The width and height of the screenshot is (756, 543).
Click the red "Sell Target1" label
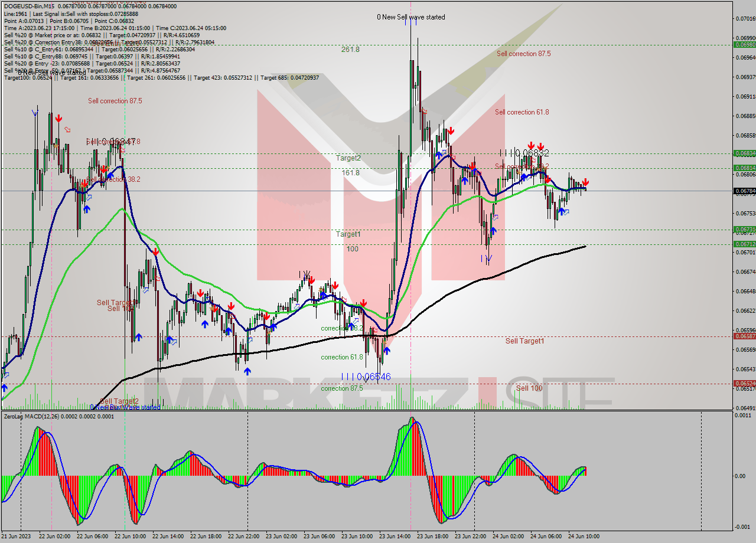coord(525,341)
